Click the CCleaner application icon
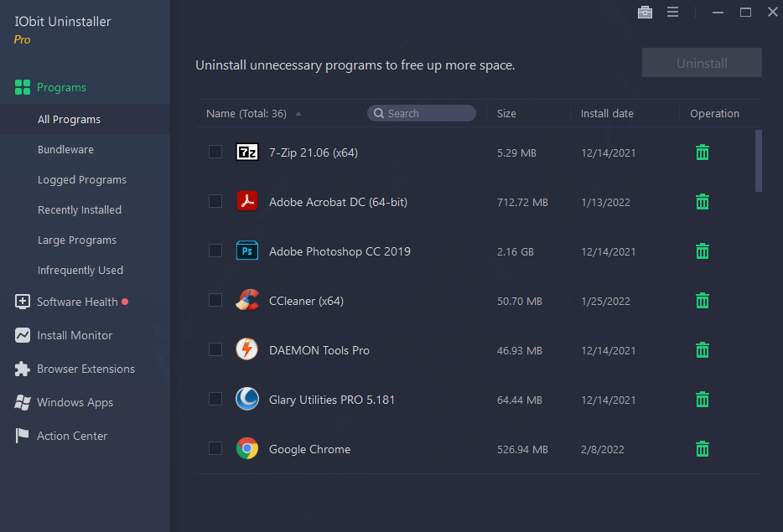 pyautogui.click(x=247, y=300)
